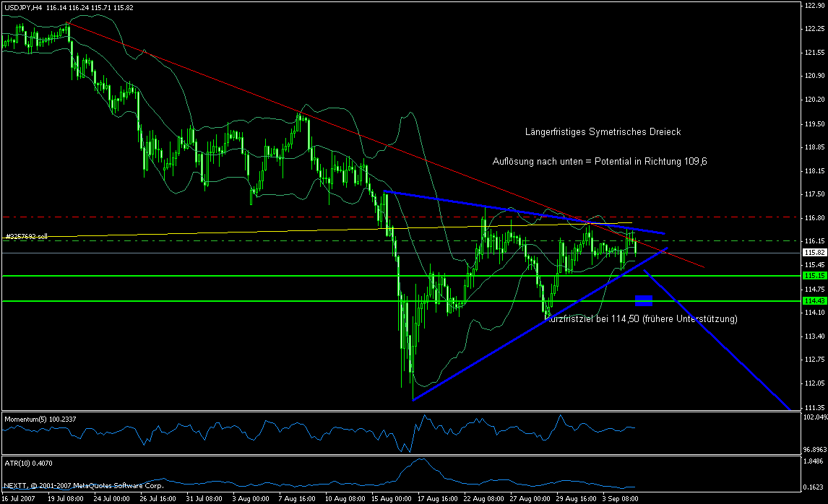Click the ATR(10) 0.4070 indicator label
828x504 pixels.
coord(28,464)
